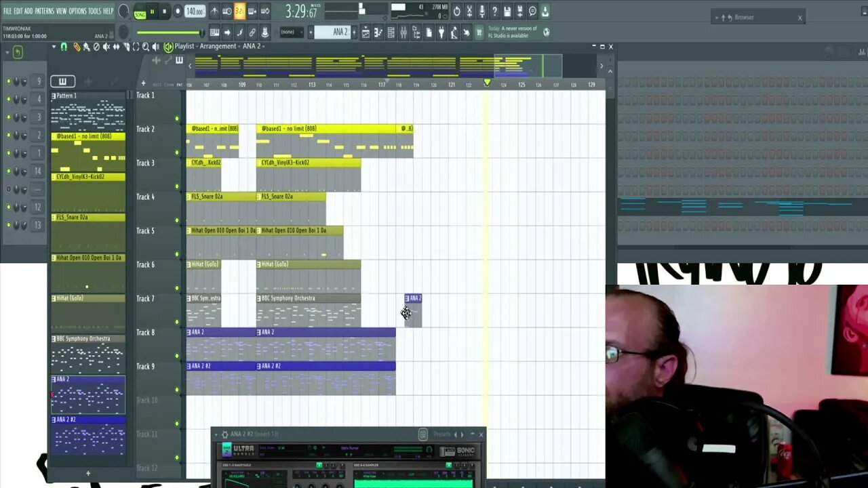Mute Track 4 using its green LED
868x488 pixels.
click(177, 220)
